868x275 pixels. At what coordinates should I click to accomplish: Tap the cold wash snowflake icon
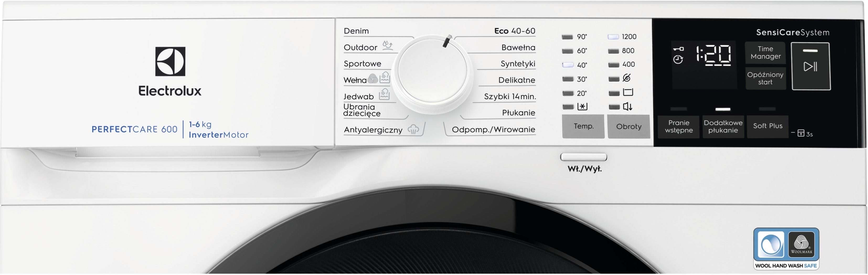point(582,107)
